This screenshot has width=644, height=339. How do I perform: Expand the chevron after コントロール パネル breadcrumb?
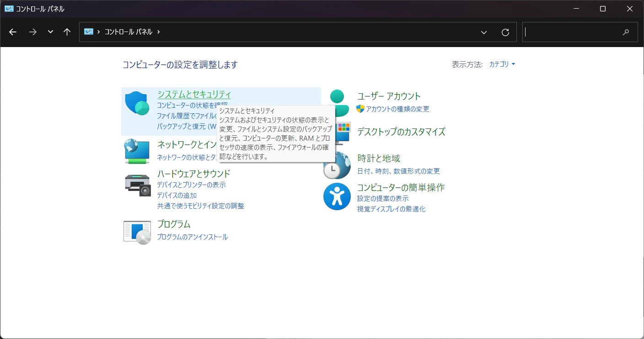coord(159,32)
